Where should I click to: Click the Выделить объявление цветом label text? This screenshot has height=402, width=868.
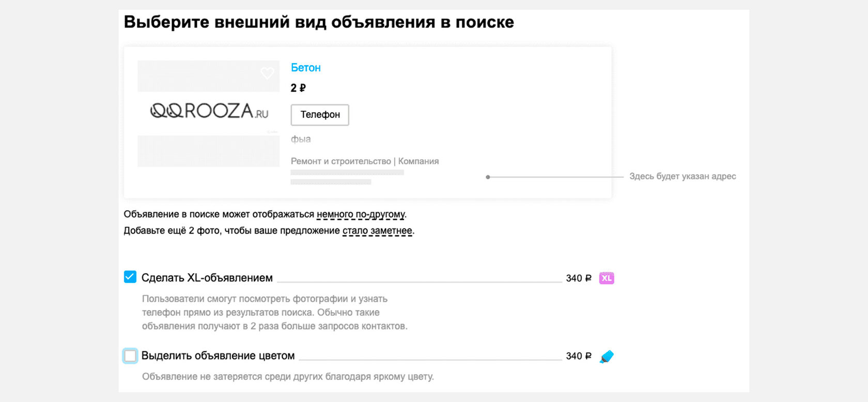coord(218,356)
